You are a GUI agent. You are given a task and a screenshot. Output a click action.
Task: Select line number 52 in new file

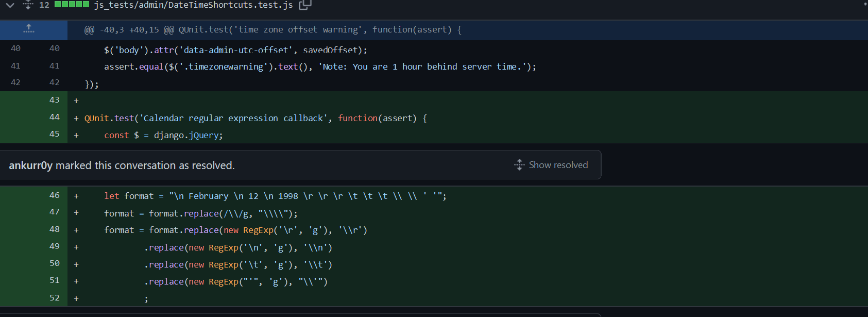[x=54, y=298]
